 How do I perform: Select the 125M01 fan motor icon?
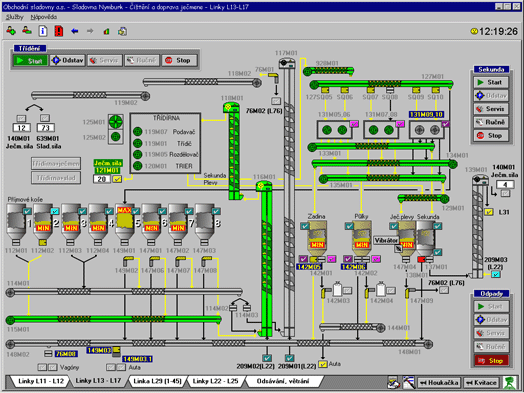pos(116,122)
